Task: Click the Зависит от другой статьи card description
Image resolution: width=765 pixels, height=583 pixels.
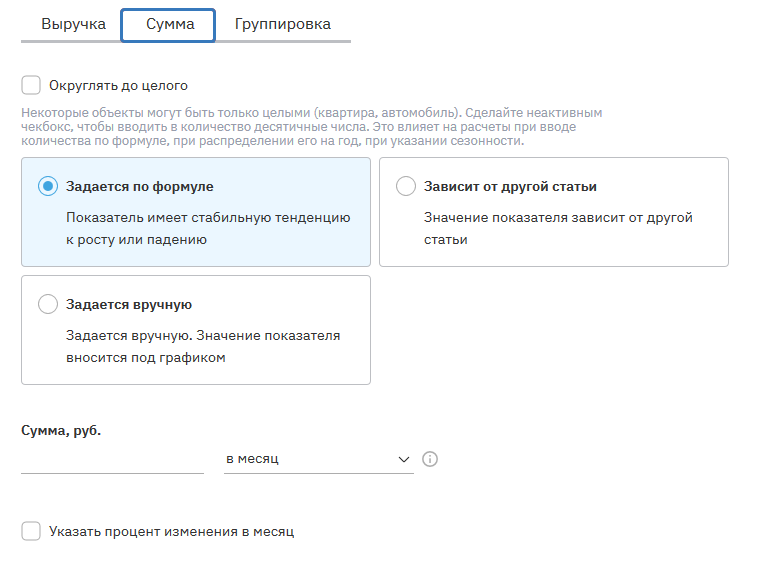Action: point(558,228)
